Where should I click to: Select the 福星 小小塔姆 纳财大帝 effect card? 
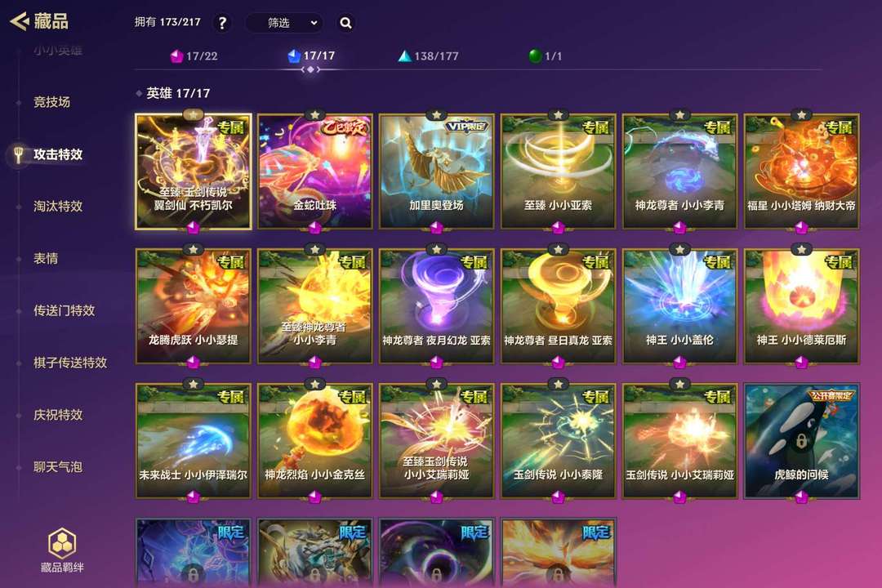(x=802, y=171)
